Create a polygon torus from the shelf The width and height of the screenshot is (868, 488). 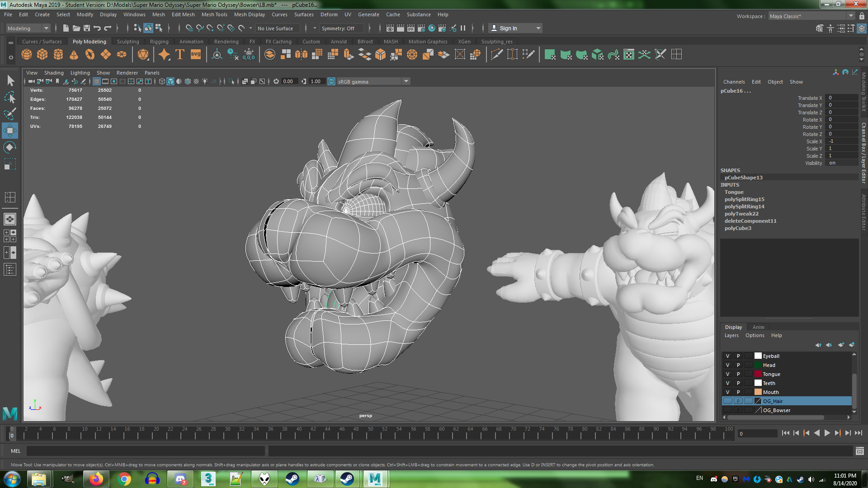(90, 55)
